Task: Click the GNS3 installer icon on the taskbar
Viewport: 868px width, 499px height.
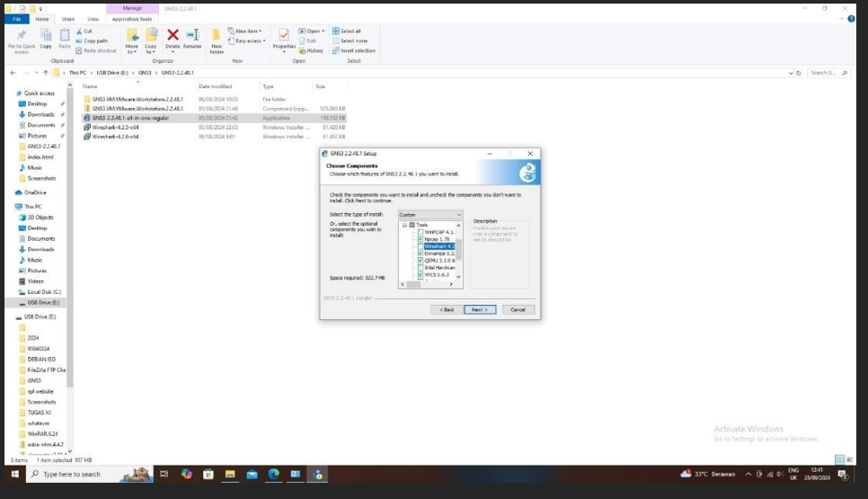Action: [x=318, y=474]
